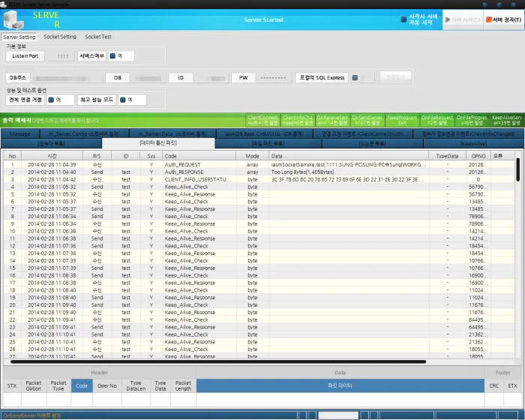Click the DB주소 input field
The height and width of the screenshot is (420, 525).
coord(67,78)
